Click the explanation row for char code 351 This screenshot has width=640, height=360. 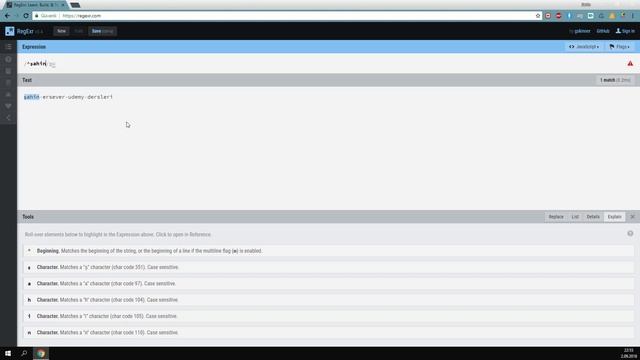[329, 267]
